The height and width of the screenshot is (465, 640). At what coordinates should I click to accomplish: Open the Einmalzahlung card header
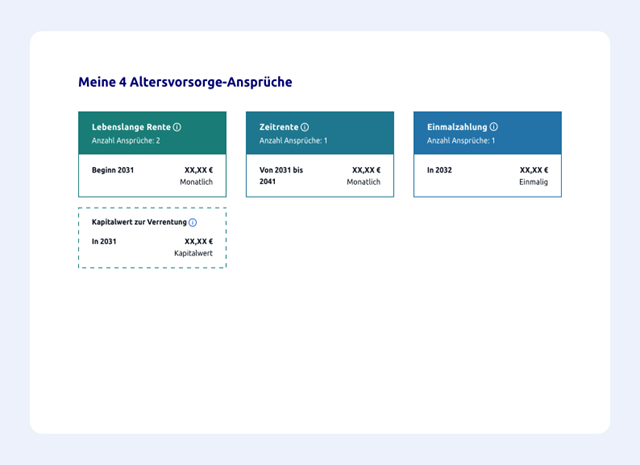point(487,133)
